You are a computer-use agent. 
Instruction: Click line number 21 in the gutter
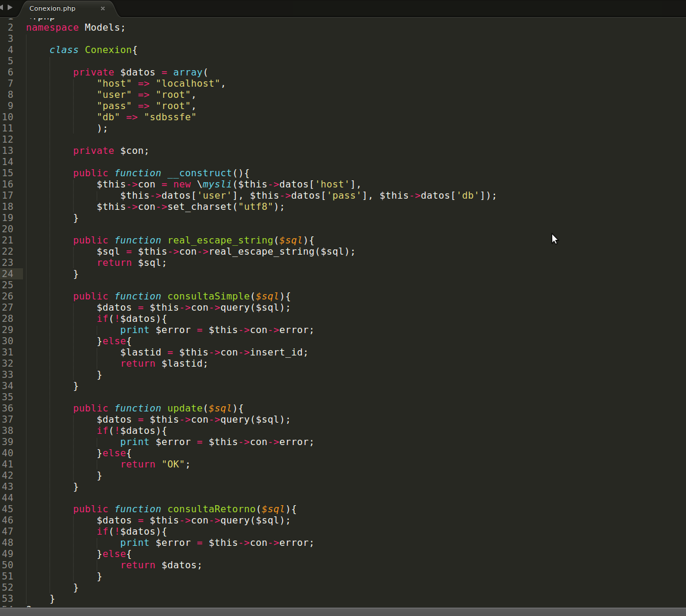coord(9,240)
